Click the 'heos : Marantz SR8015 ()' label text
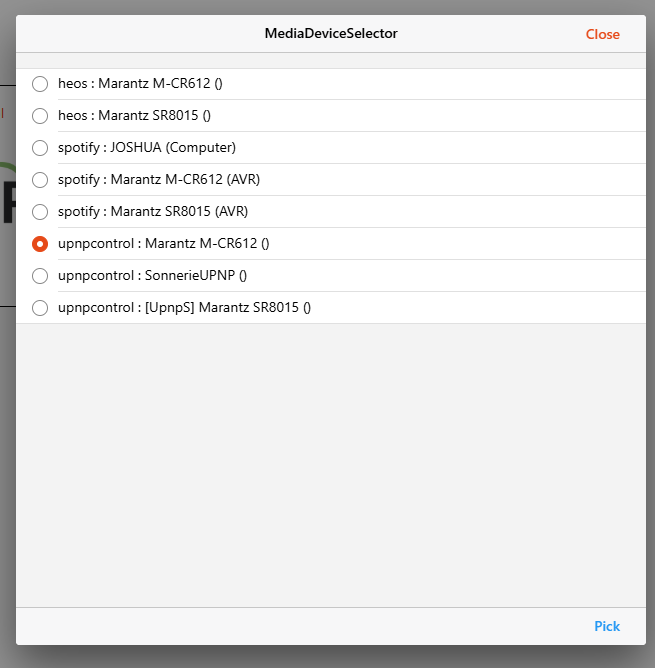This screenshot has height=668, width=655. click(x=134, y=115)
